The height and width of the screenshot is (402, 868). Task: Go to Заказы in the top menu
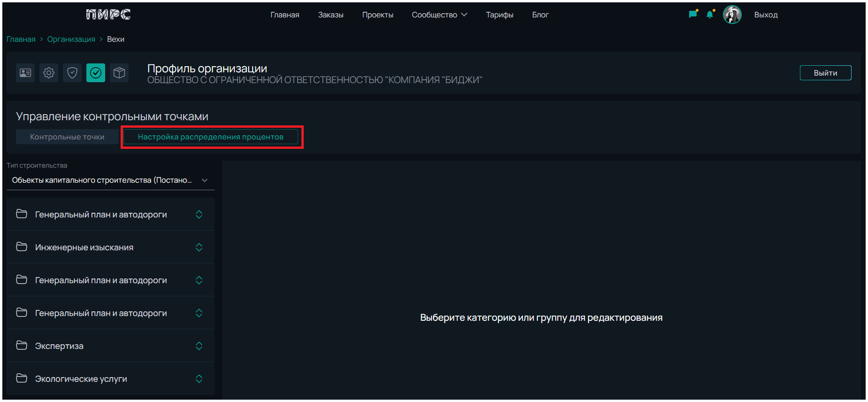pyautogui.click(x=330, y=15)
